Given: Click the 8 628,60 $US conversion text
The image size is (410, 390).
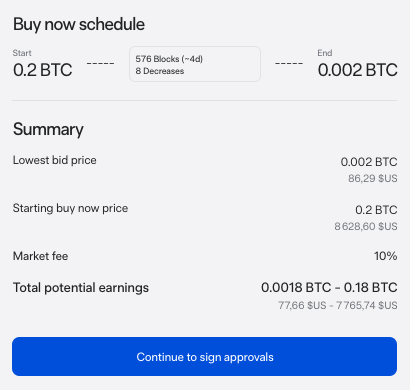Looking at the screenshot, I should [366, 226].
